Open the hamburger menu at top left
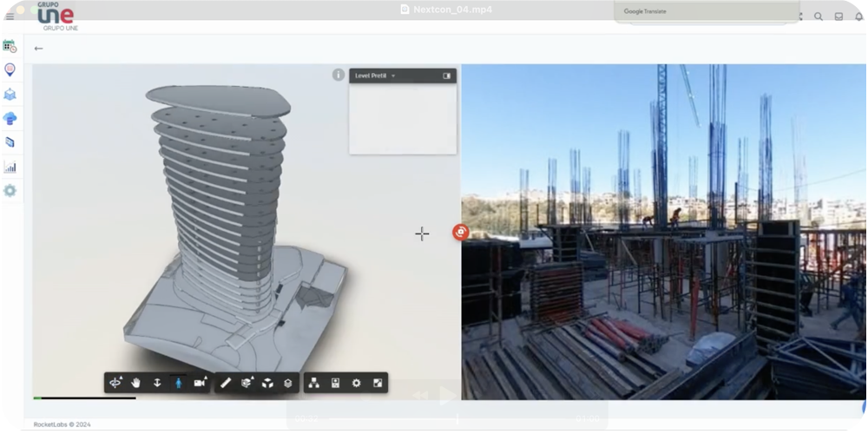 [10, 16]
